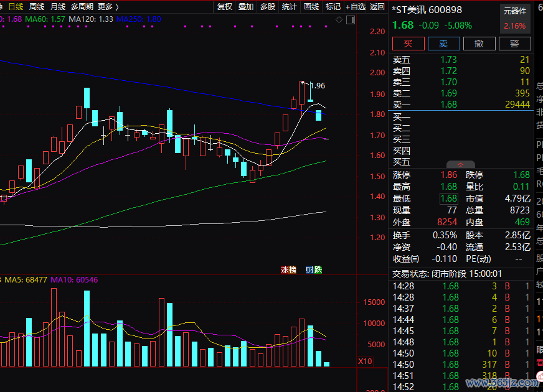This screenshot has width=543, height=392.
Task: Open the 多周期 multi-period view
Action: [82, 7]
